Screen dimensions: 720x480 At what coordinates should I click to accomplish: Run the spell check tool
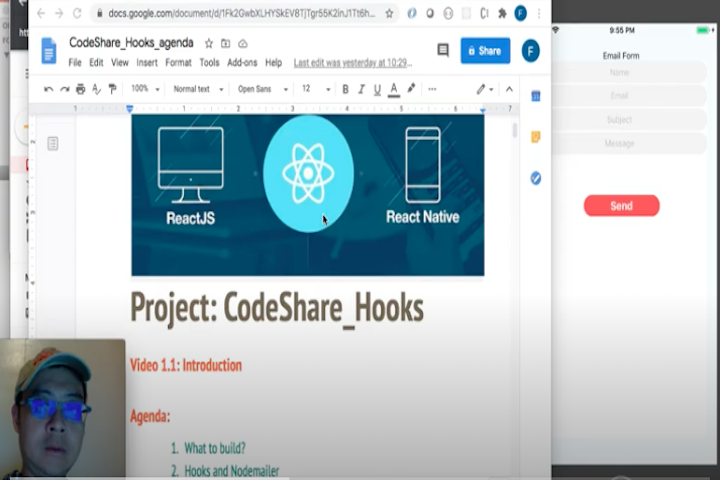96,89
